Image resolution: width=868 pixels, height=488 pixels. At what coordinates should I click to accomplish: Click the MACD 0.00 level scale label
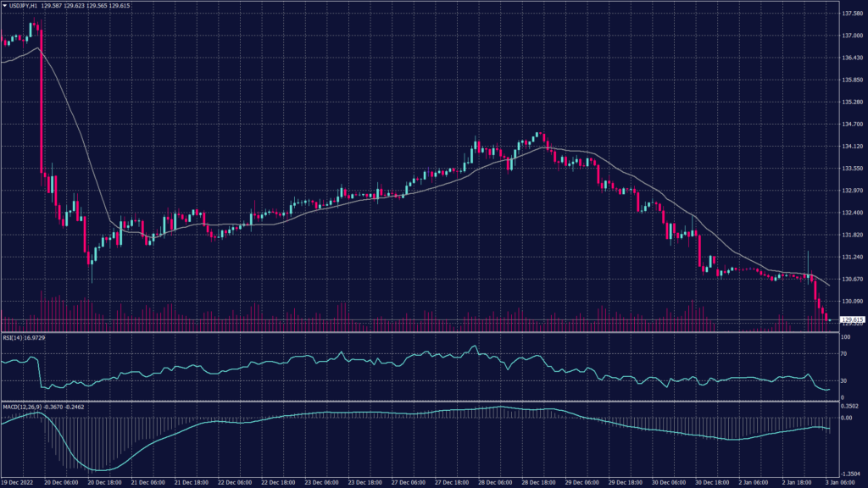click(x=847, y=417)
